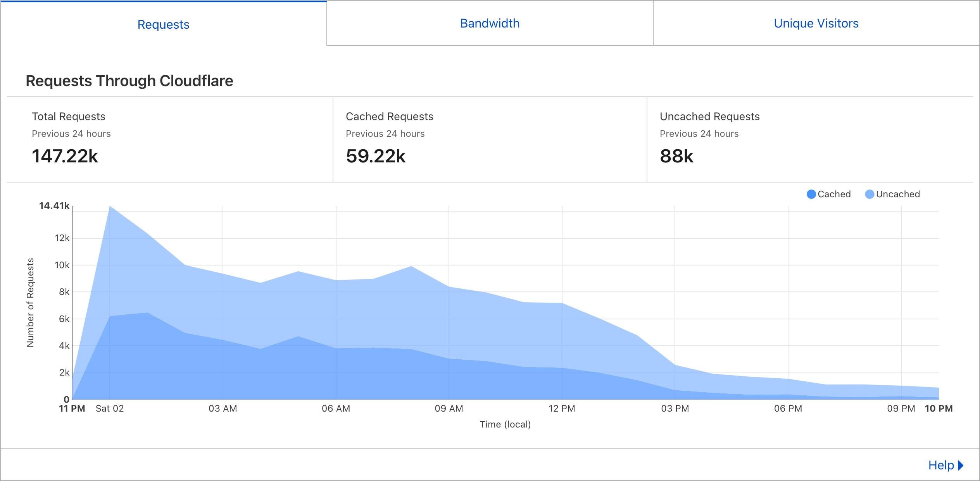Switch to the Bandwidth tab
The width and height of the screenshot is (980, 481).
pos(490,23)
